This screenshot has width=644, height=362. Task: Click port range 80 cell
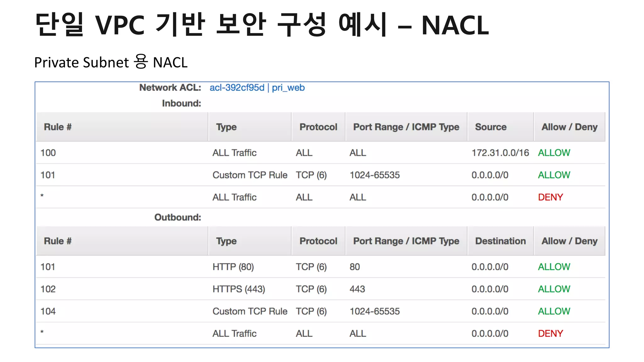pyautogui.click(x=355, y=267)
